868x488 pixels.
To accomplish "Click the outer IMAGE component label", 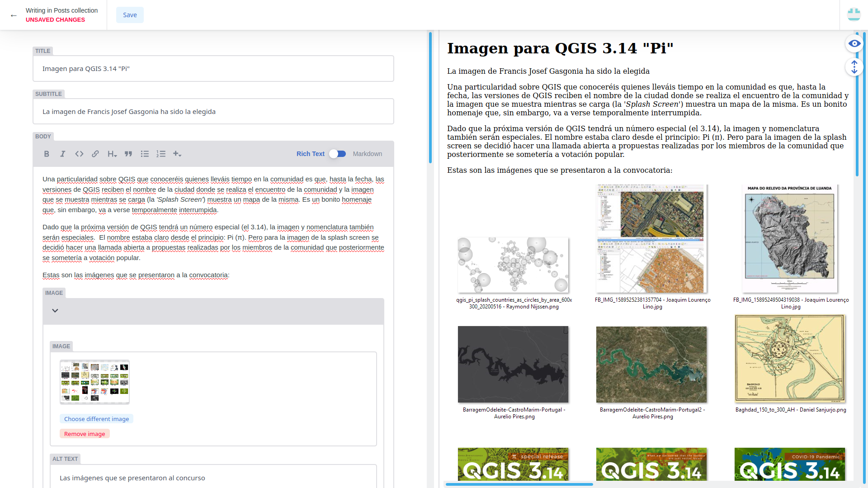I will (x=54, y=293).
